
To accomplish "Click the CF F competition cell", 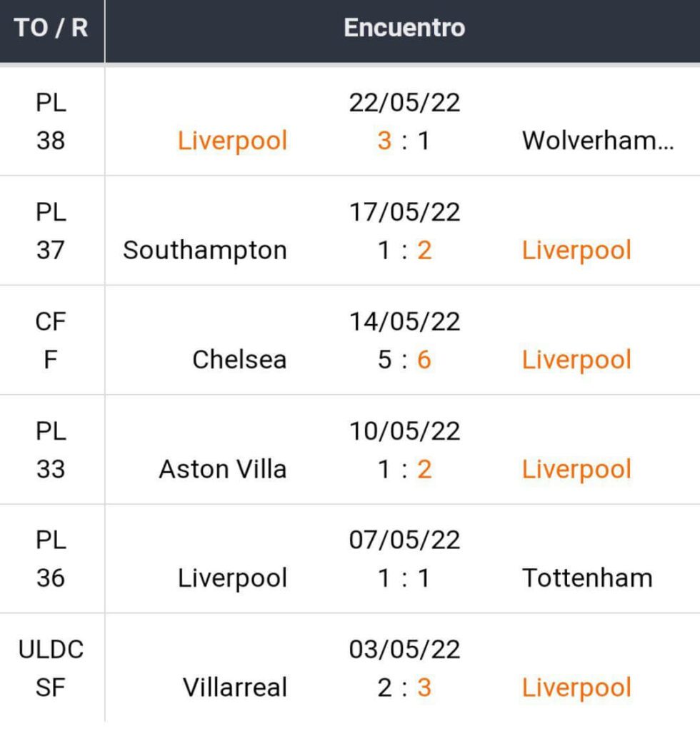I will 51,341.
